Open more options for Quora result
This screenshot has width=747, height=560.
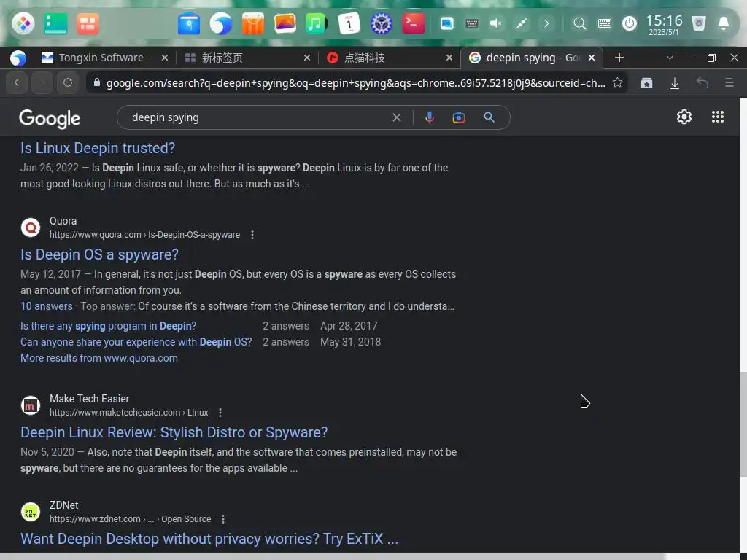(252, 235)
